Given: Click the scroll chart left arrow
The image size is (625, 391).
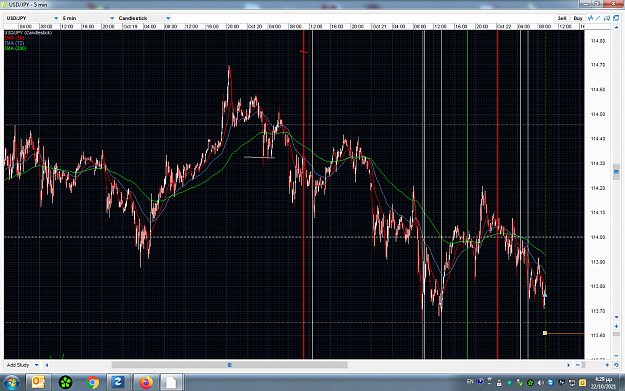Looking at the screenshot, I should pos(47,365).
